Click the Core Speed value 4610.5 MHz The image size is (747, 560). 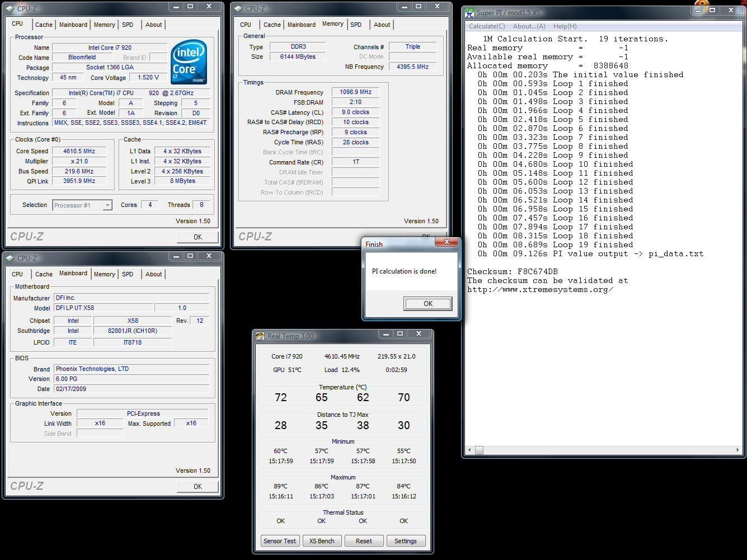click(x=79, y=151)
